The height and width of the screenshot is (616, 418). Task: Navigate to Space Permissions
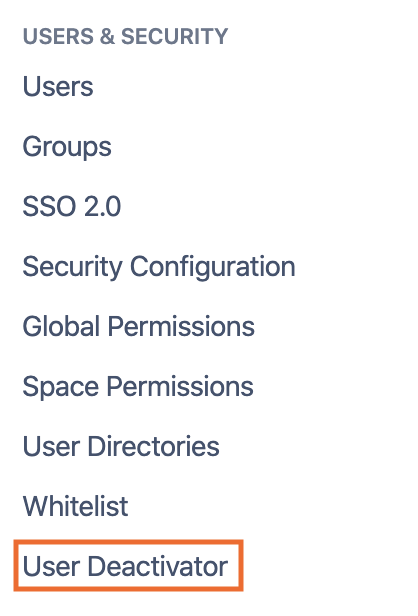coord(138,387)
